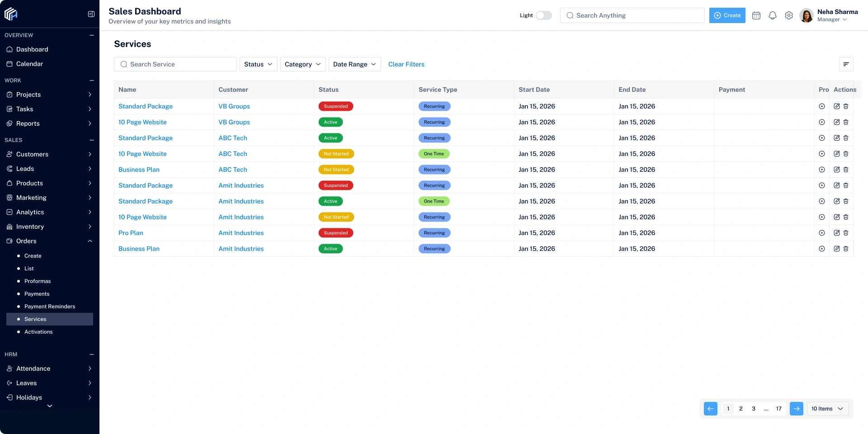
Task: Click the company logo icon
Action: [x=11, y=14]
